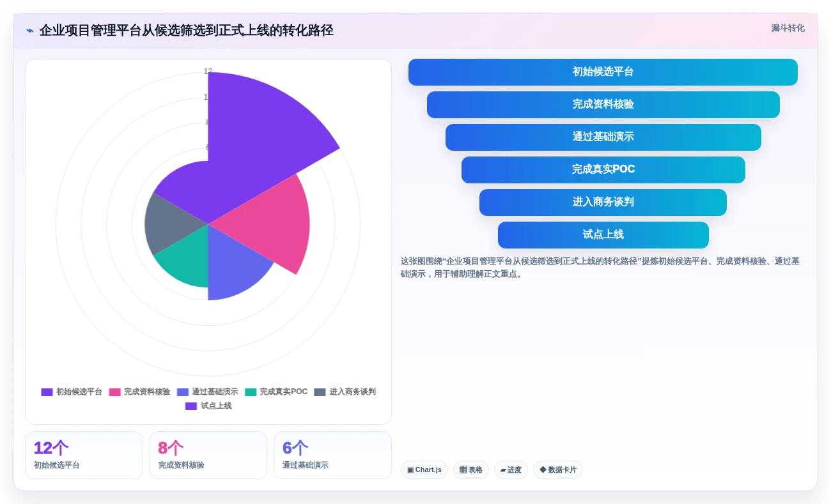Screen dimensions: 831x504
Task: Click the 表格 tag chip
Action: 471,470
